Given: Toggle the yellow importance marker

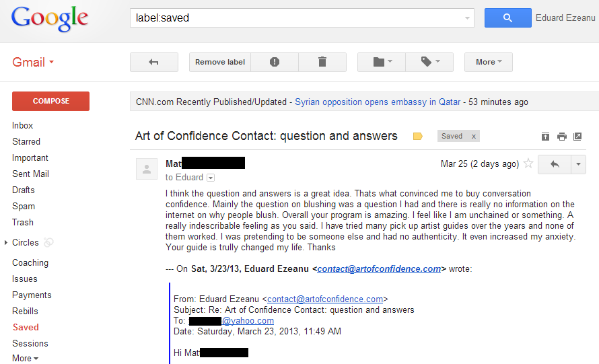Looking at the screenshot, I should click(x=417, y=137).
